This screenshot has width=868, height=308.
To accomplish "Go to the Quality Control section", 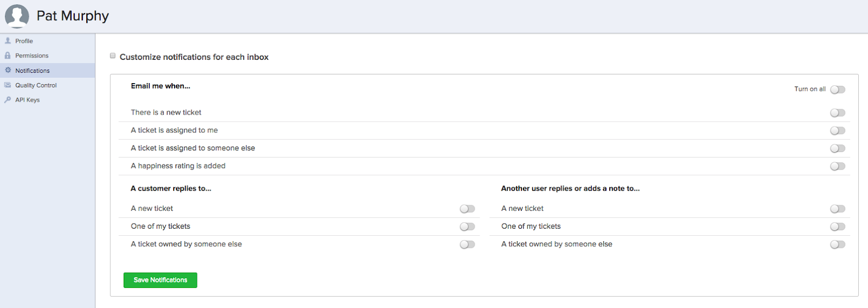I will point(36,85).
